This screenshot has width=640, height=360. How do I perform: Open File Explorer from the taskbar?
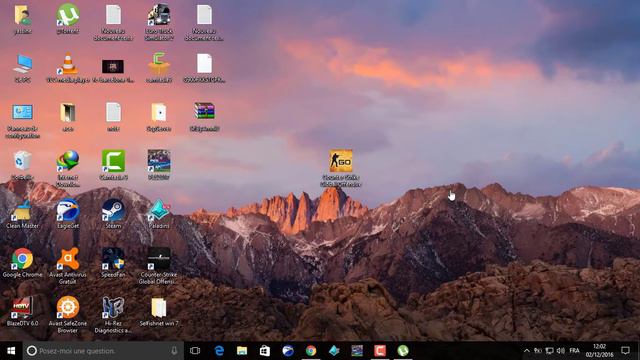[x=242, y=351]
